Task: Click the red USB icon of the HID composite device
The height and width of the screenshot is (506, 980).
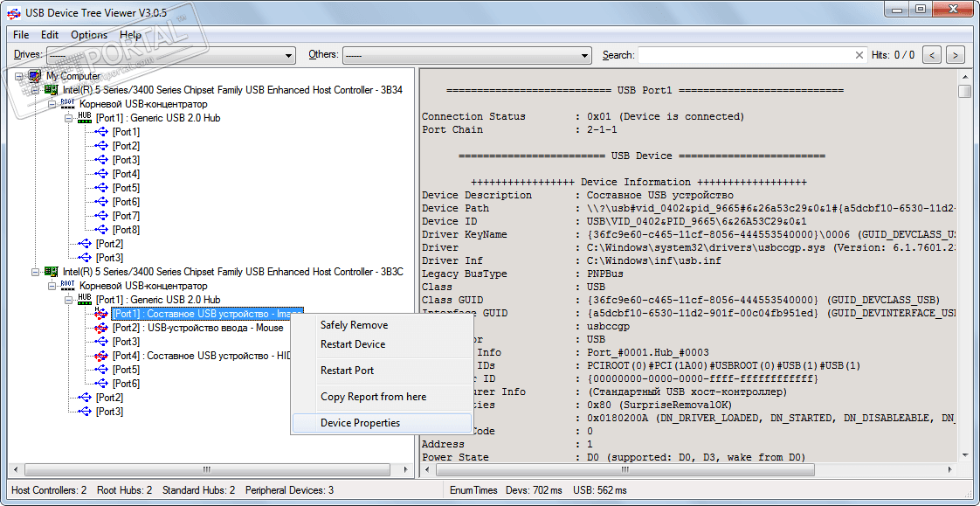Action: point(101,356)
